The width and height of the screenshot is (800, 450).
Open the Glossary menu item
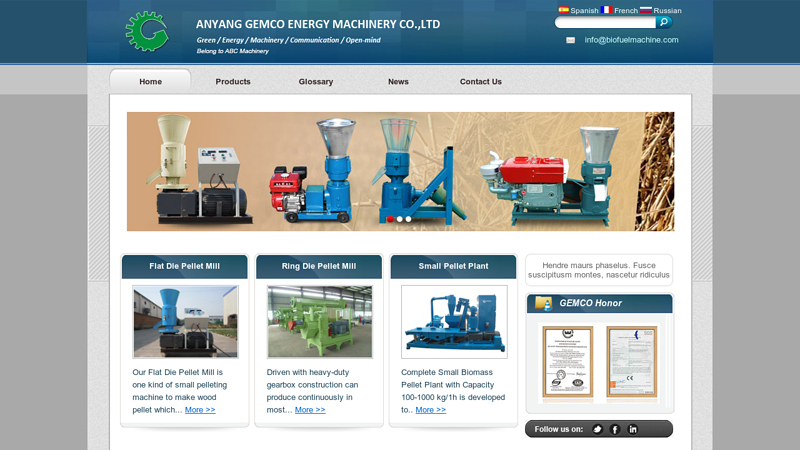click(316, 82)
